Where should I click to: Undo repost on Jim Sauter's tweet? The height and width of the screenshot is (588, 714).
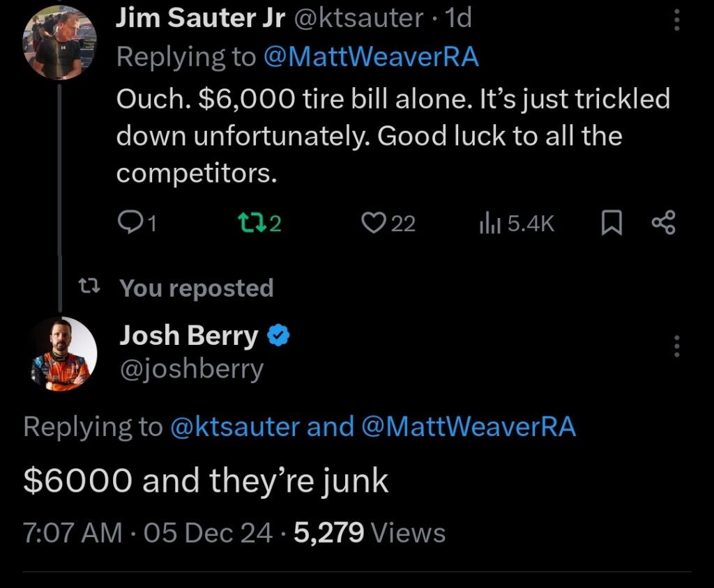pos(248,223)
